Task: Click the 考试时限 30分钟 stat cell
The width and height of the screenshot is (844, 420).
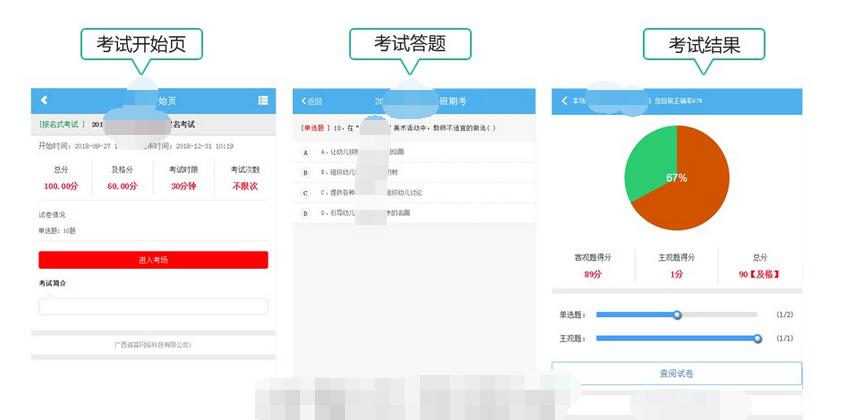Action: click(x=183, y=178)
